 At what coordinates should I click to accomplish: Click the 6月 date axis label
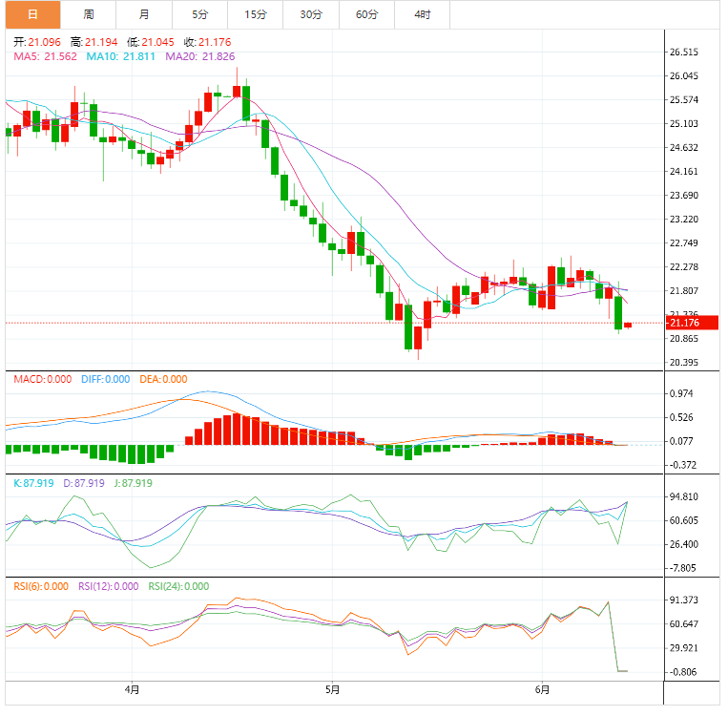tap(542, 689)
